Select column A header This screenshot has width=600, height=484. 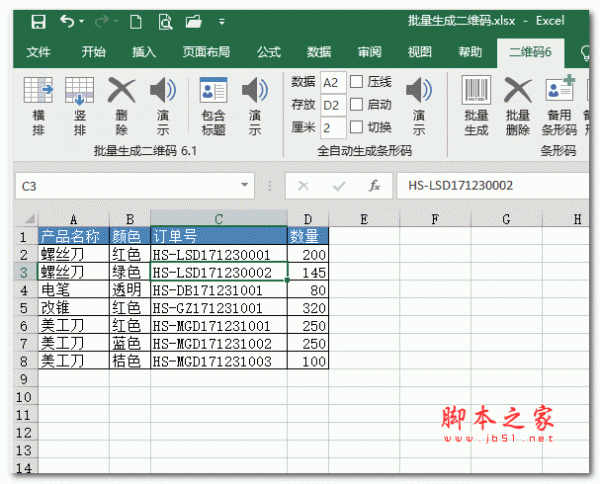(x=73, y=219)
